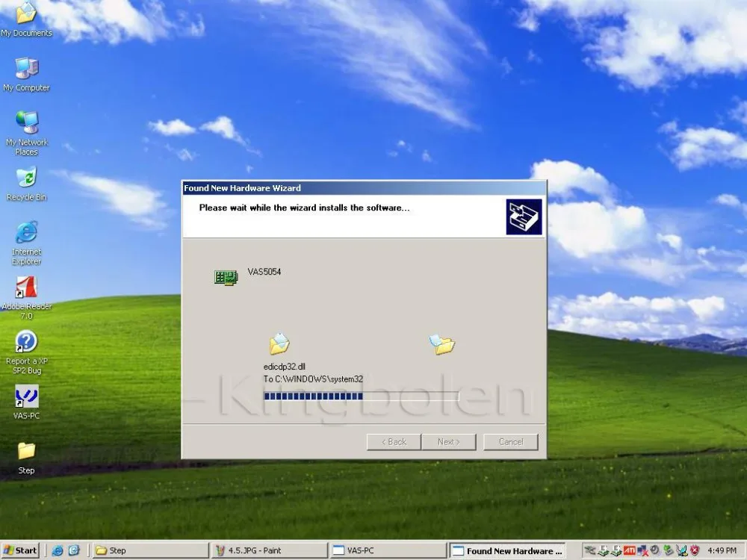
Task: Switch to 4.5.JPG - Paint taskbar window
Action: pos(270,550)
